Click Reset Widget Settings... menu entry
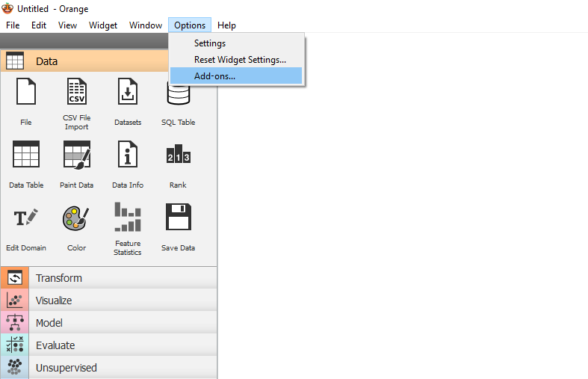 pos(240,60)
